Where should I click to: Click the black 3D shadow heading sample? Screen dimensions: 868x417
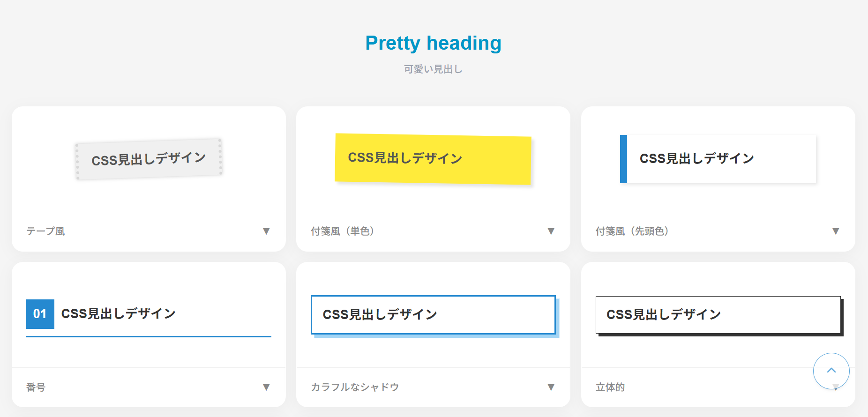pos(718,314)
